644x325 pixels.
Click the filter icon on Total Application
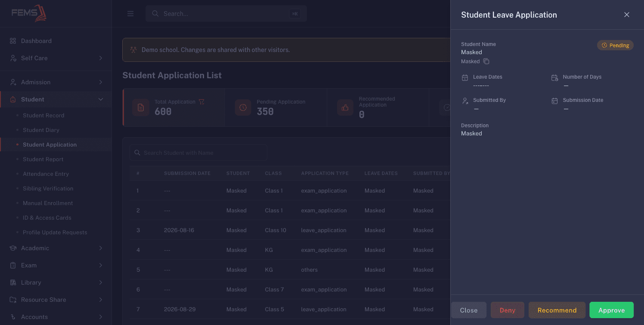[201, 102]
